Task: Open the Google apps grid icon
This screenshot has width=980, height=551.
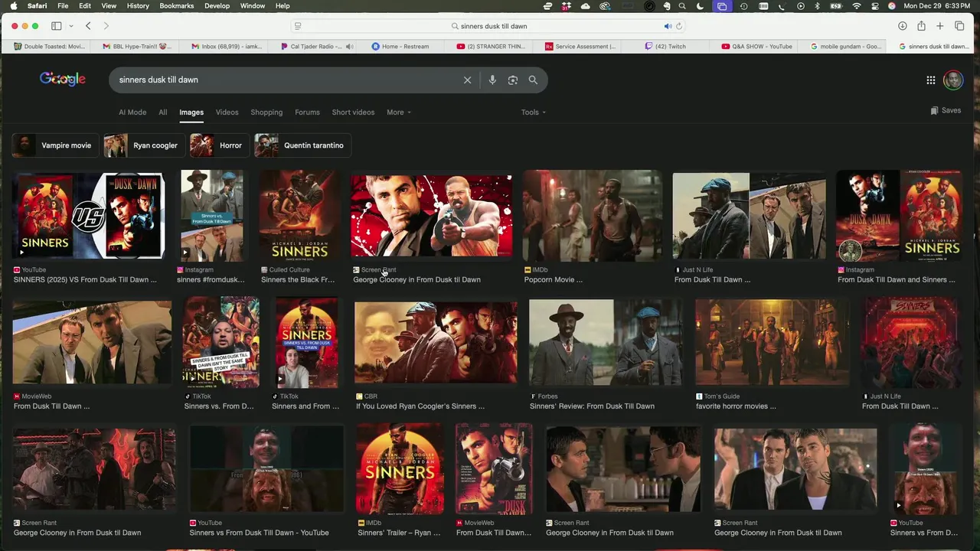Action: coord(931,80)
